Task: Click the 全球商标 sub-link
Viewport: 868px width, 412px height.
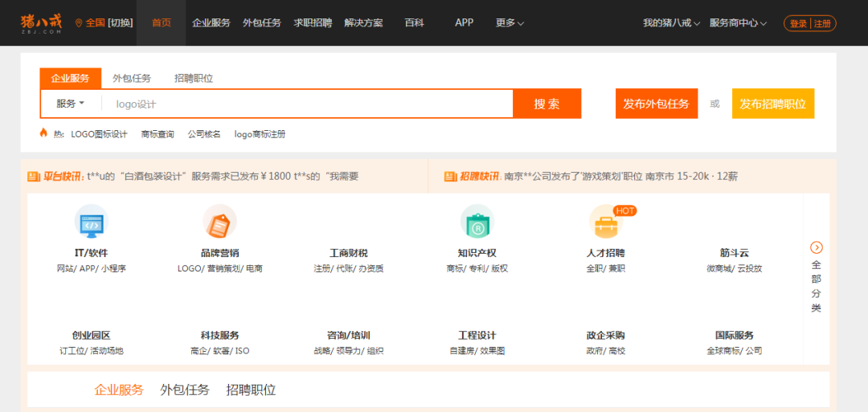Action: pos(723,351)
